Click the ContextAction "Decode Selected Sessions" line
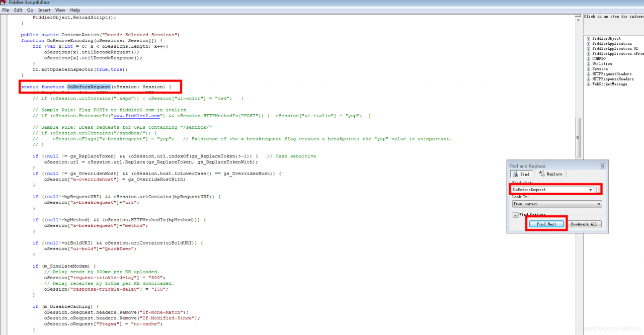The width and height of the screenshot is (644, 335). [x=100, y=35]
